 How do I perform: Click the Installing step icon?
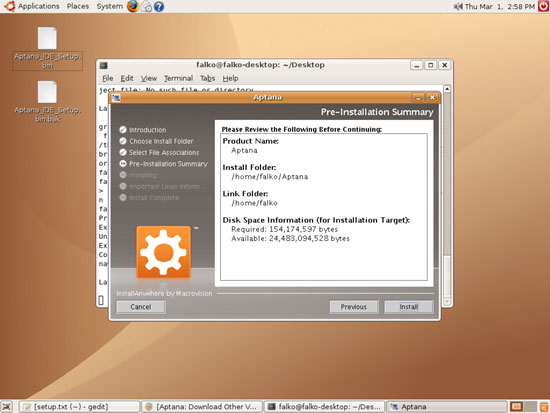[123, 175]
